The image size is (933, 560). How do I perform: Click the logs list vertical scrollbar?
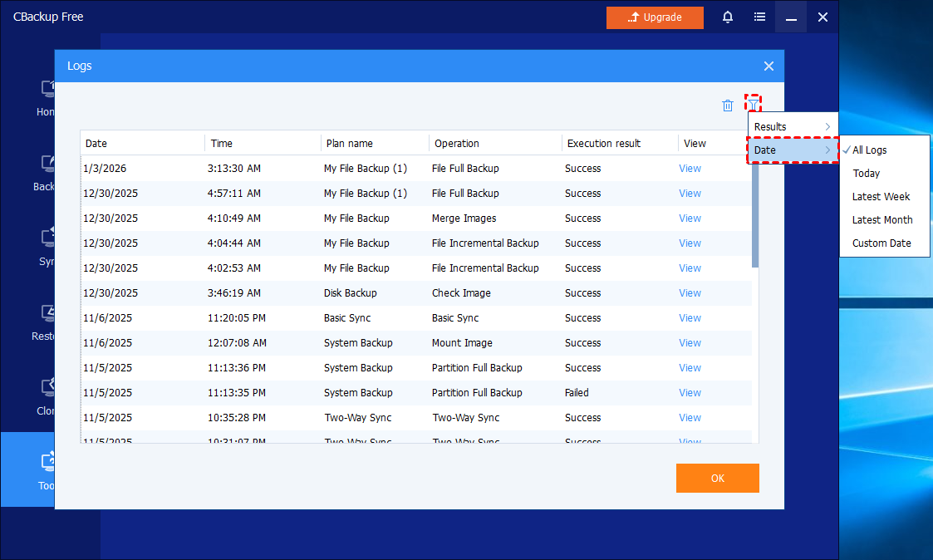coord(755,216)
